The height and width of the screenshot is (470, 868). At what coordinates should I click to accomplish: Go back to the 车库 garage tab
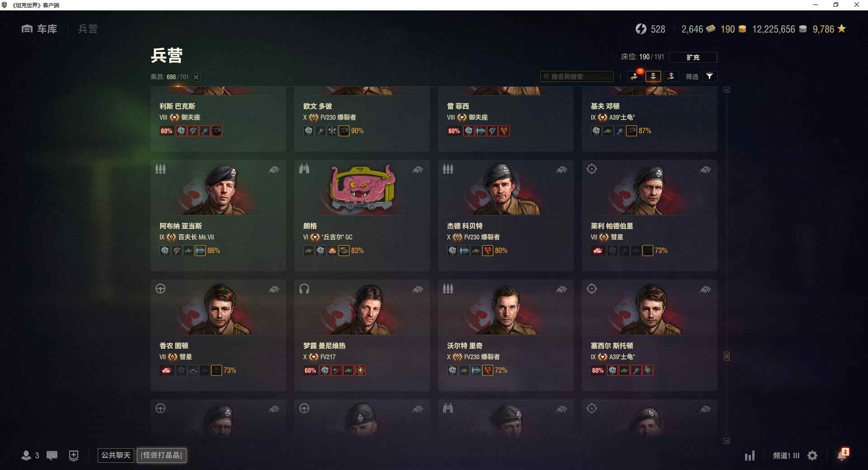click(39, 29)
